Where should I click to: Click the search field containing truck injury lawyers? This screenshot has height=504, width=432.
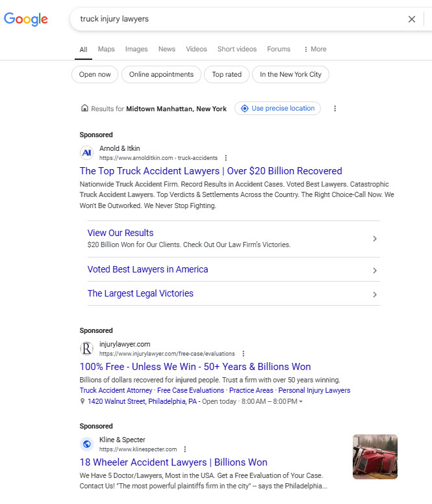click(x=238, y=19)
